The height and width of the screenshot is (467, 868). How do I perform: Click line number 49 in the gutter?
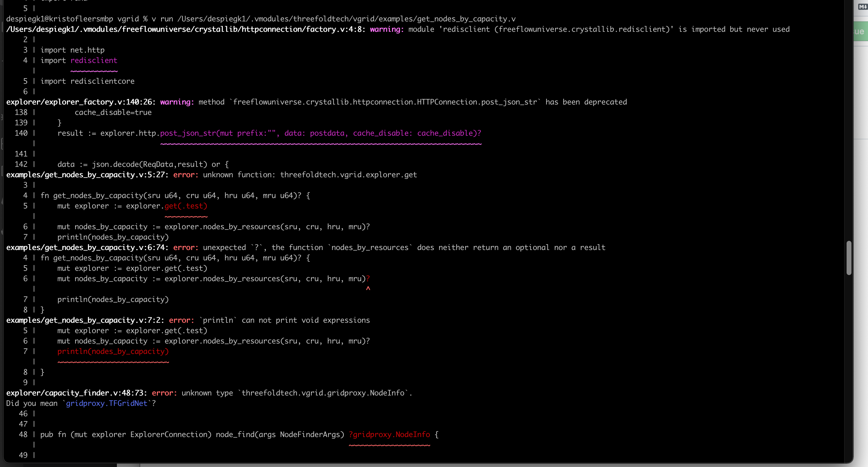[x=23, y=455]
